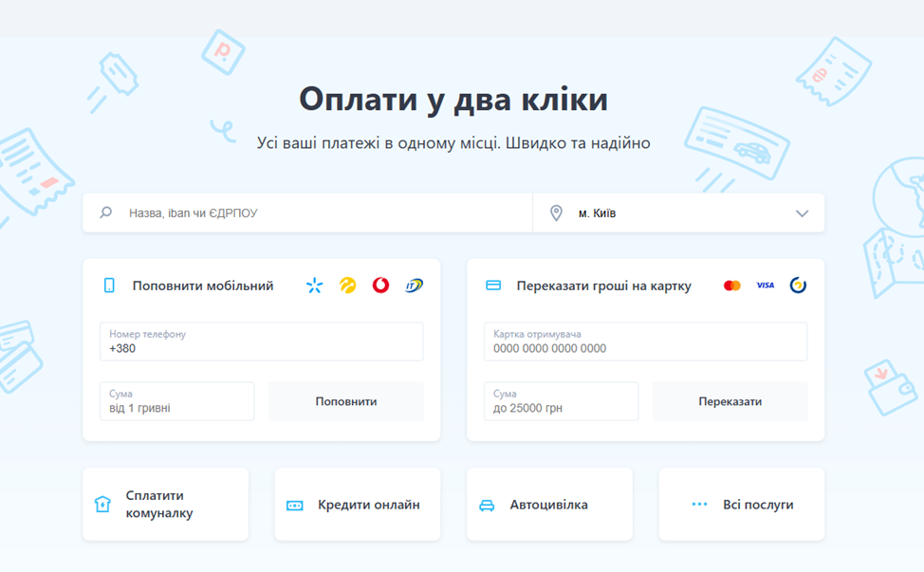
Task: Expand the city list chevron arrow
Action: [x=802, y=213]
